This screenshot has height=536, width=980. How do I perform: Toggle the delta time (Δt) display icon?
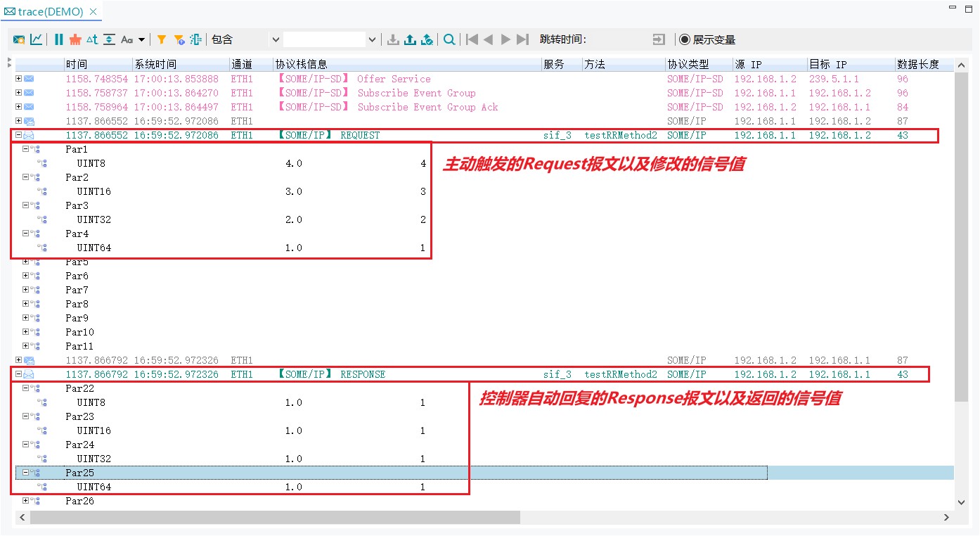pyautogui.click(x=92, y=40)
